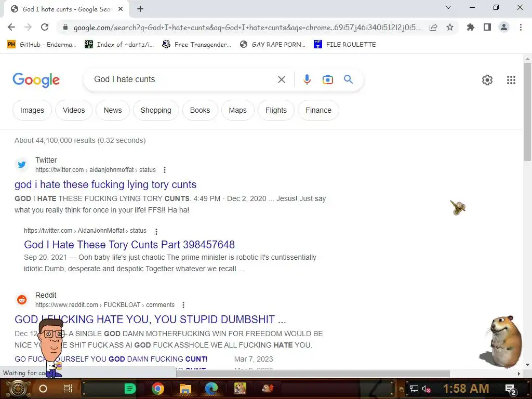Click the Google logo
The width and height of the screenshot is (532, 399).
[x=36, y=80]
